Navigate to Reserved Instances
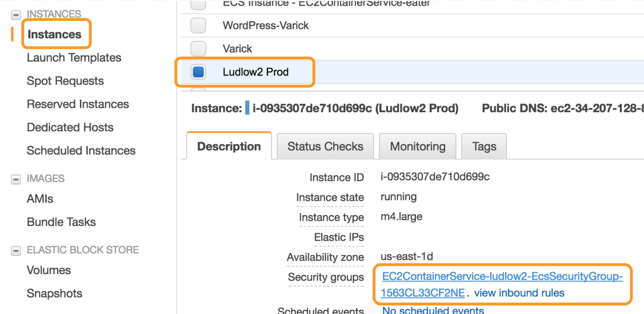Screen dimensions: 644x314 pos(78,104)
